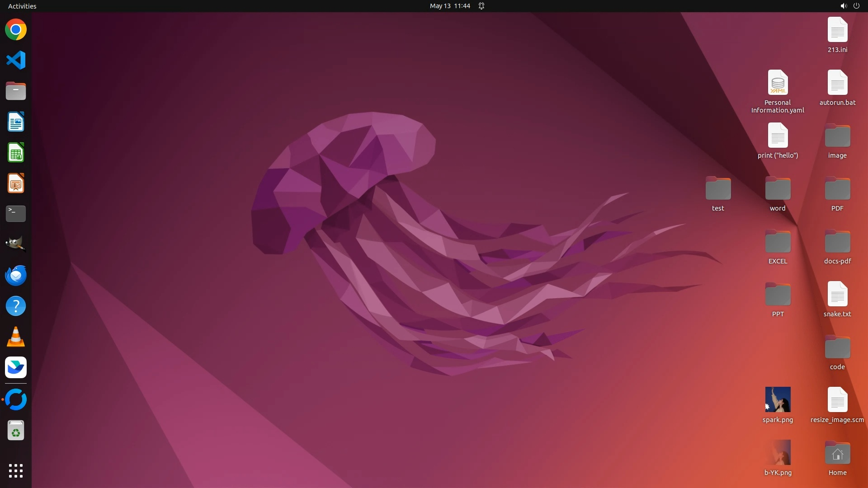Open the Trash icon in dock

click(x=16, y=431)
